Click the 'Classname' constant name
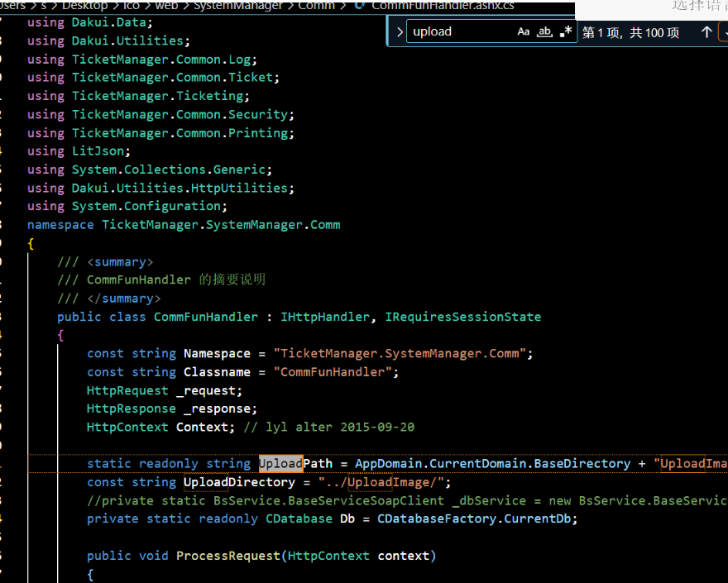 click(217, 372)
